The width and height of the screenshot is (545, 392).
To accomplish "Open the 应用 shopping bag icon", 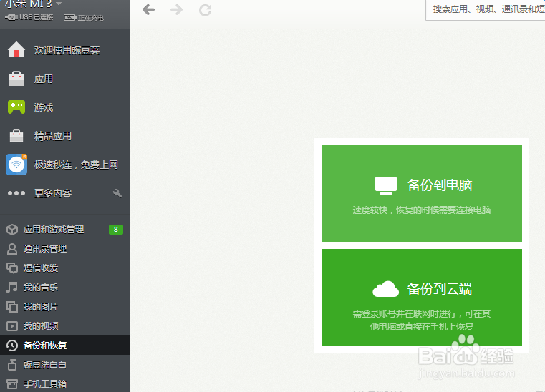I will click(16, 79).
